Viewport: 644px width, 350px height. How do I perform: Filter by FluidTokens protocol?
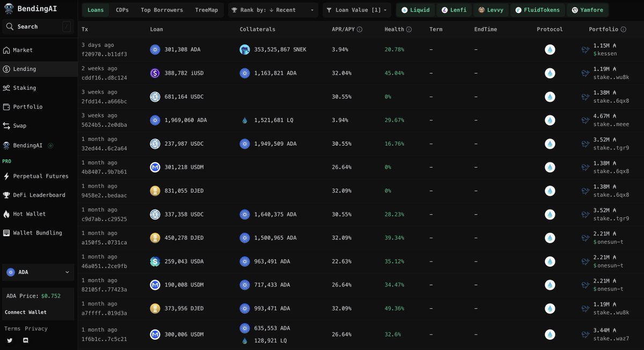pyautogui.click(x=538, y=10)
